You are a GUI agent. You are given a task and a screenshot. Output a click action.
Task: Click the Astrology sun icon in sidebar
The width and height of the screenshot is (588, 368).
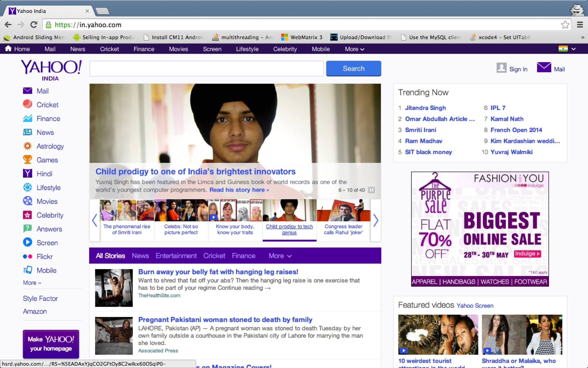(x=28, y=146)
